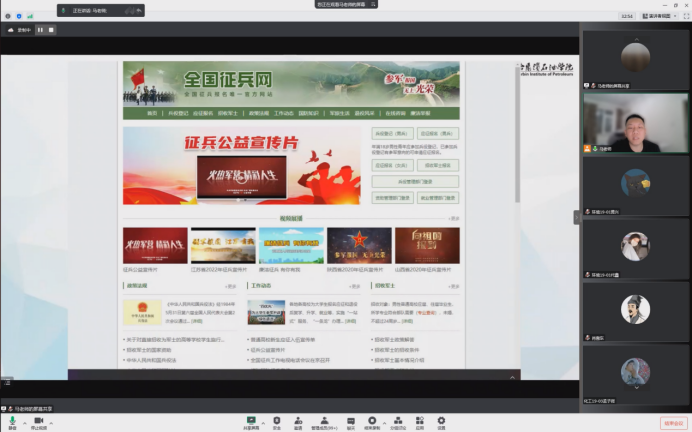
Task: Click 更多 link beside 视频展播
Action: pos(454,219)
